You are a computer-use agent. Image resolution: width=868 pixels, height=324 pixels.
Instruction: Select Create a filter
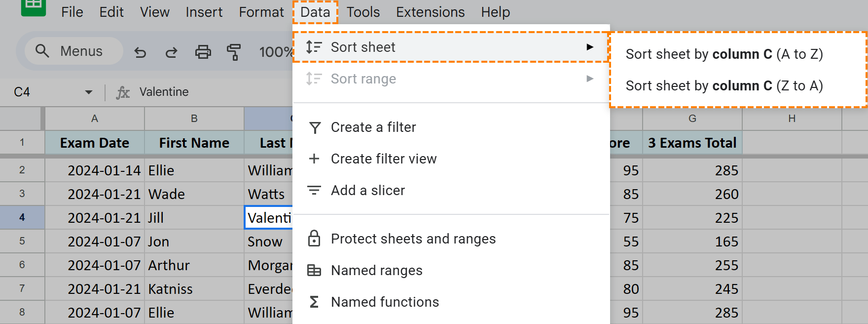click(451, 127)
